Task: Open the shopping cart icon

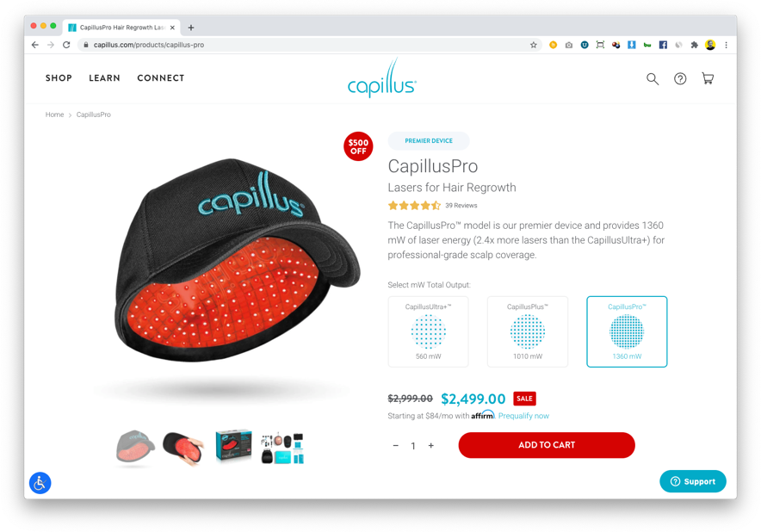Action: coord(708,78)
